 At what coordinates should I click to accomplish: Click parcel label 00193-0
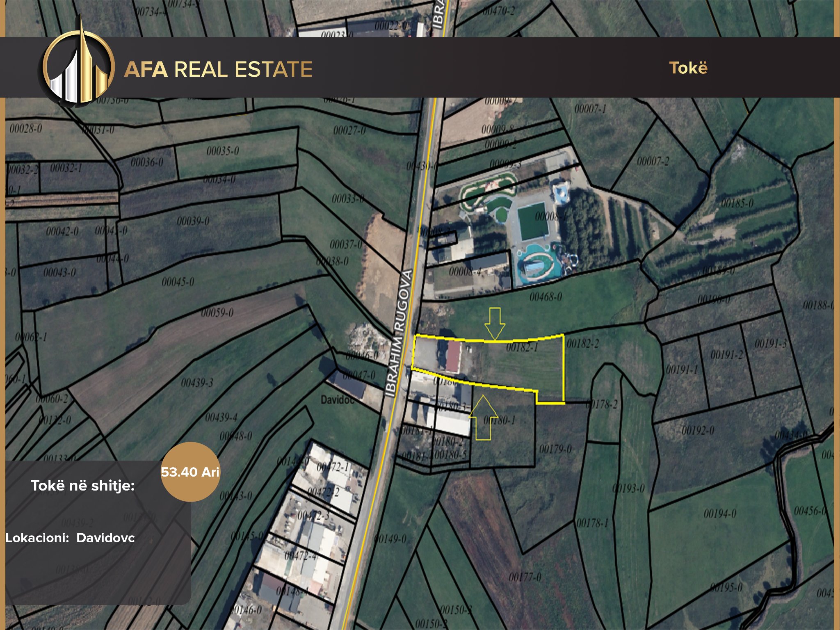point(628,488)
